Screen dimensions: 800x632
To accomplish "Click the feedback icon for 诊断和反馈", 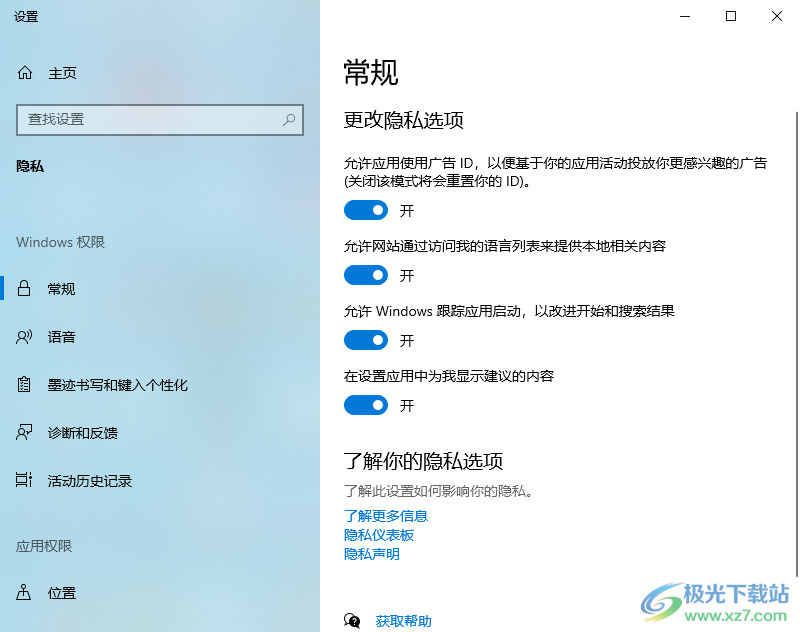I will (24, 432).
